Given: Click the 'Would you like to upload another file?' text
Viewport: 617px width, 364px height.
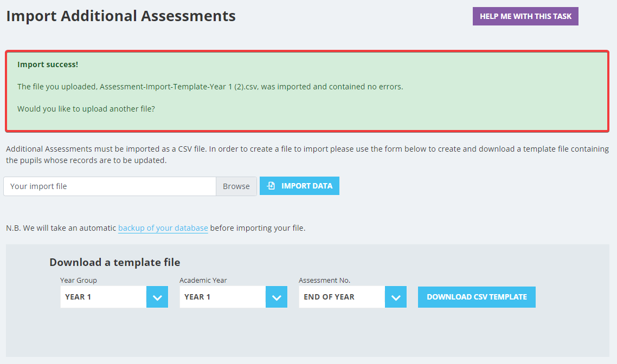Looking at the screenshot, I should [x=86, y=109].
